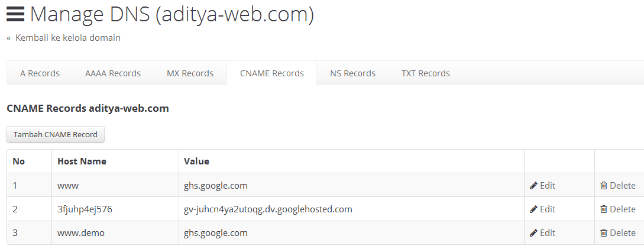View the TXT Records tab
Screen dimensions: 644x249
tap(426, 73)
